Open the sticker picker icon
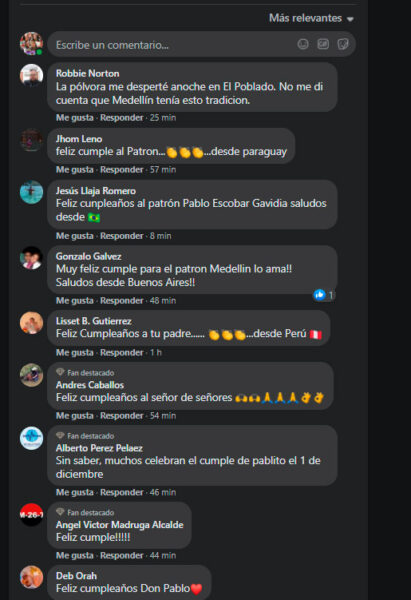 point(343,44)
